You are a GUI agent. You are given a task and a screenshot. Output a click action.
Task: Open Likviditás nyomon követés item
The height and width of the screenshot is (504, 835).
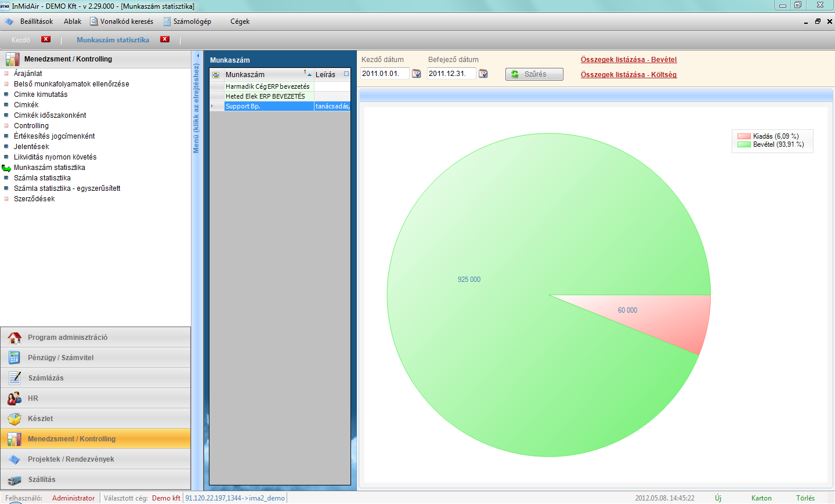pos(55,157)
